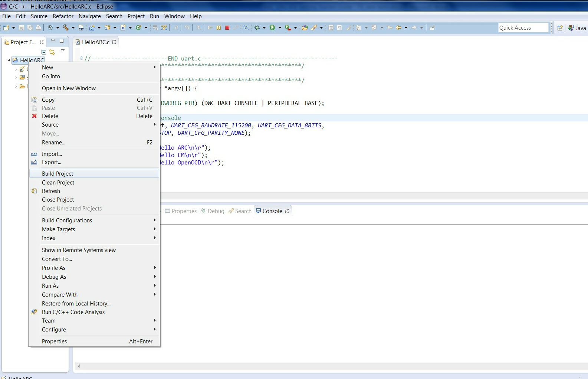Open the Build hammer dropdown arrow
Image resolution: width=588 pixels, height=379 pixels.
click(x=73, y=27)
